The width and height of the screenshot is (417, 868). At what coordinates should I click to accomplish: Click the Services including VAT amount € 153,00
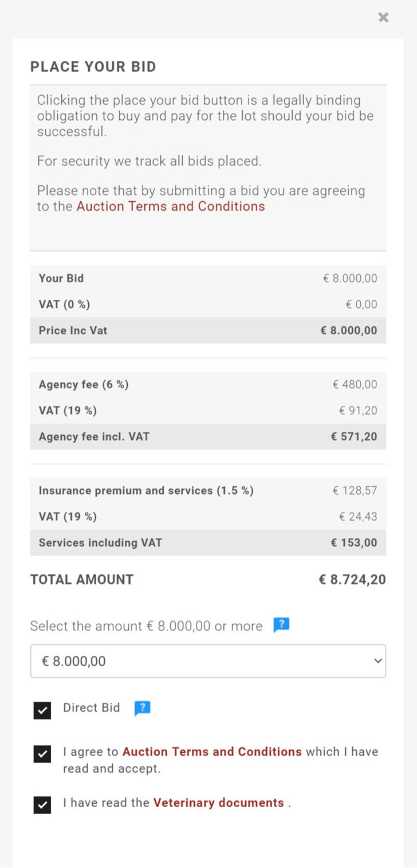click(354, 543)
